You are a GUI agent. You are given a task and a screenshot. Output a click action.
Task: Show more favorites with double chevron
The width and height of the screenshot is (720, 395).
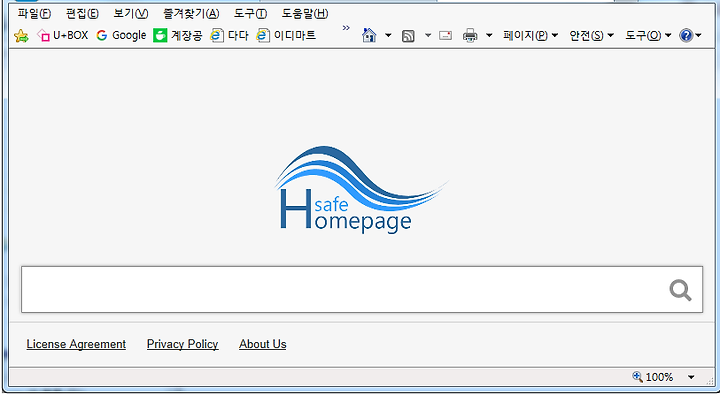[346, 28]
